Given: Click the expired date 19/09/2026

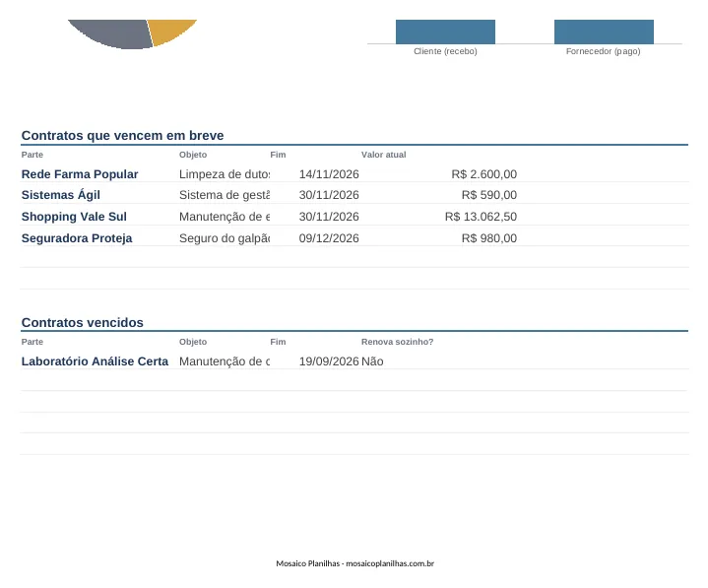Looking at the screenshot, I should pos(329,361).
